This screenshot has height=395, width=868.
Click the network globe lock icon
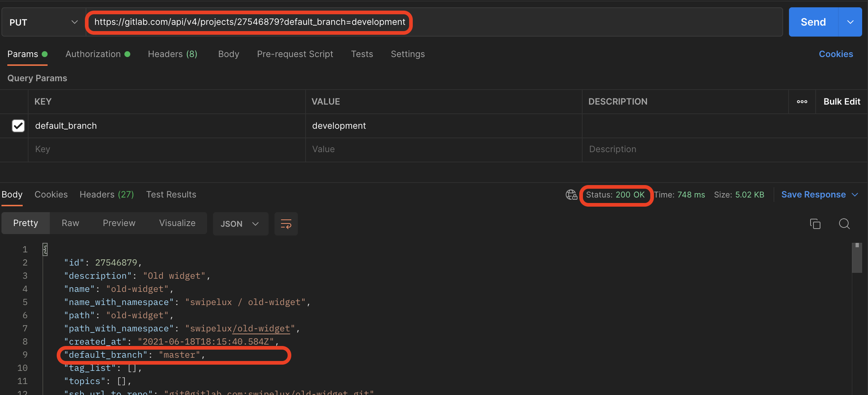click(571, 195)
